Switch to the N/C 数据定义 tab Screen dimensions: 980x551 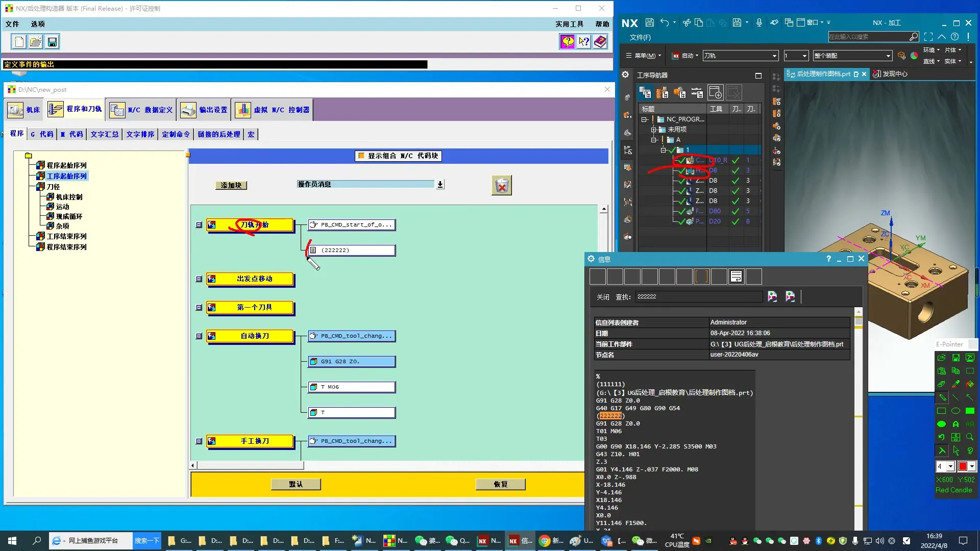(142, 110)
